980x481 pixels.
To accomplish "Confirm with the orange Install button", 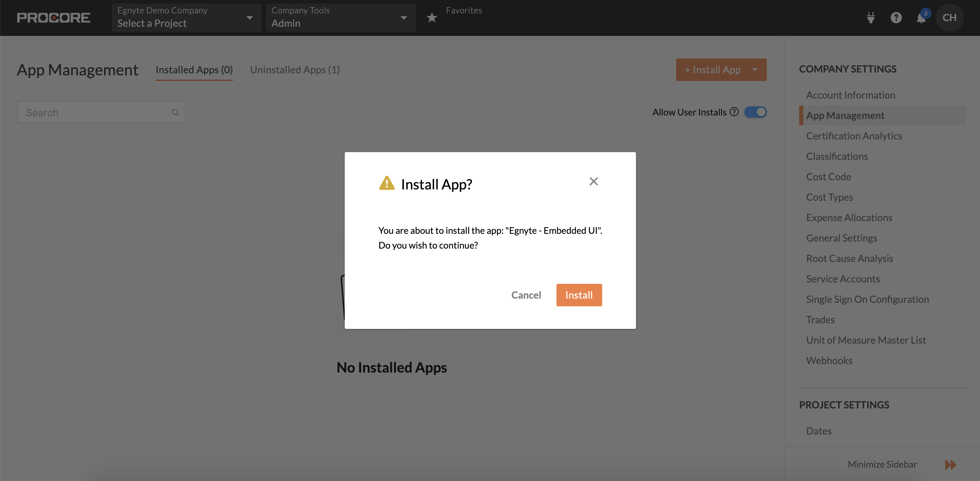I will (x=579, y=295).
